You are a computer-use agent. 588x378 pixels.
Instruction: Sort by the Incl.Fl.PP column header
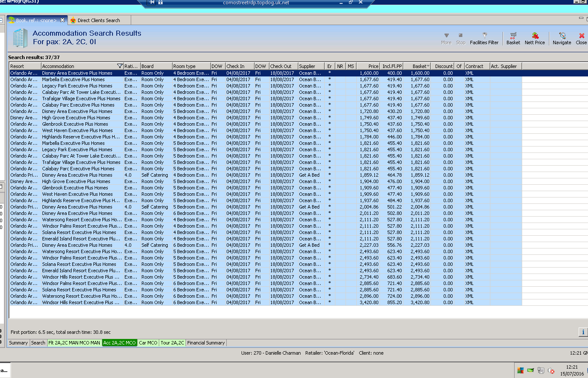point(392,66)
